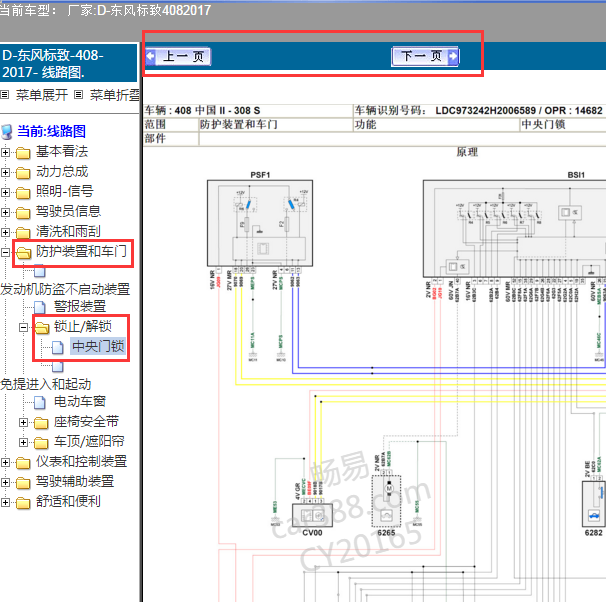606x602 pixels.
Task: Click the 菜单展开 list icon
Action: click(x=5, y=95)
